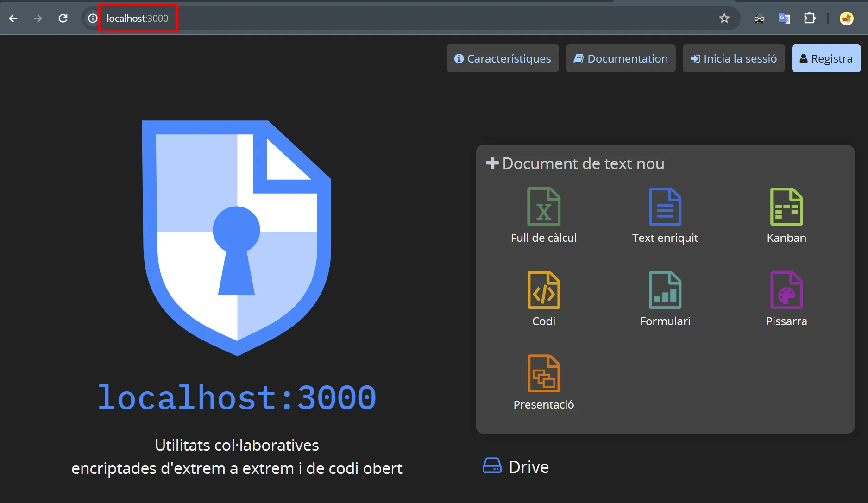Image resolution: width=868 pixels, height=503 pixels.
Task: Click Inicia la sessió to log in
Action: point(734,58)
